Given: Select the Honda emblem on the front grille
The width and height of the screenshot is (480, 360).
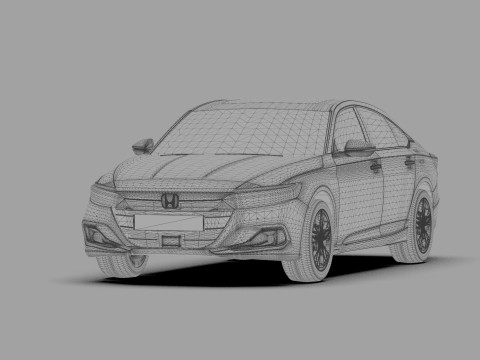Looking at the screenshot, I should click(170, 201).
